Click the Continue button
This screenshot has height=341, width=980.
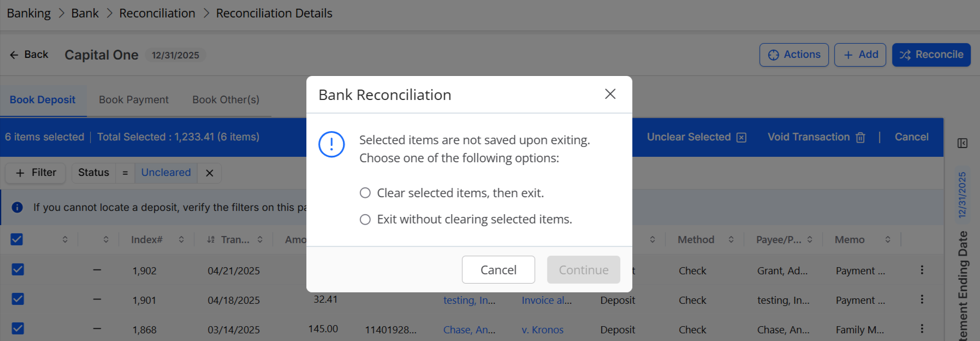pyautogui.click(x=584, y=269)
